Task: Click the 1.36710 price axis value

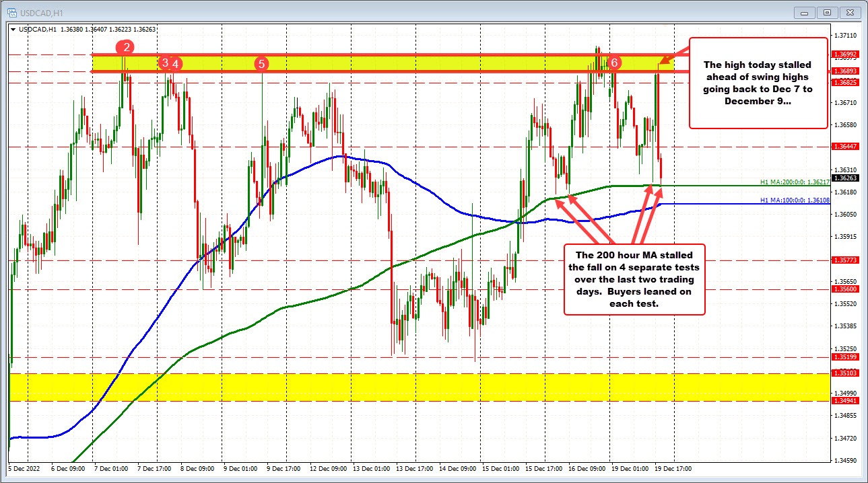Action: coord(846,102)
